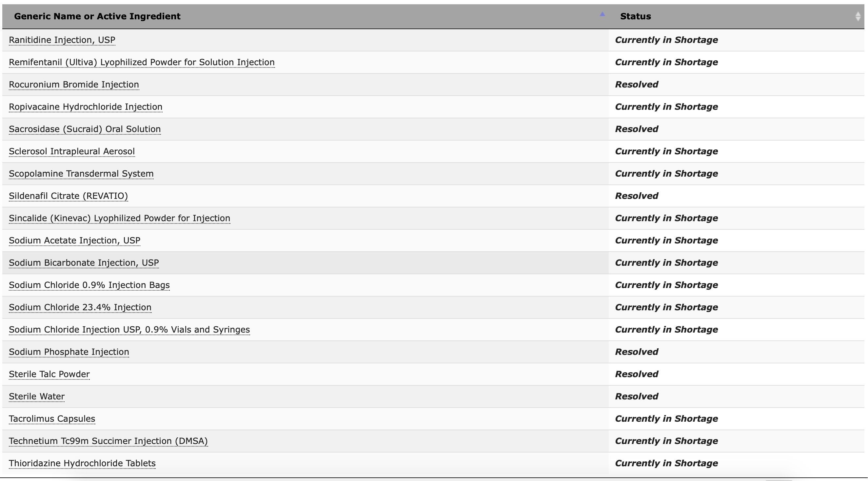Open Sodium Chloride 23.4% Injection link
The image size is (868, 481).
coord(80,307)
